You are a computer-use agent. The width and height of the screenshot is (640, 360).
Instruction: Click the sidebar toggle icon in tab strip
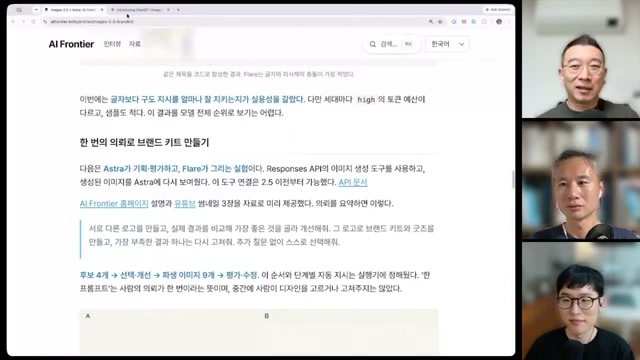click(x=19, y=9)
